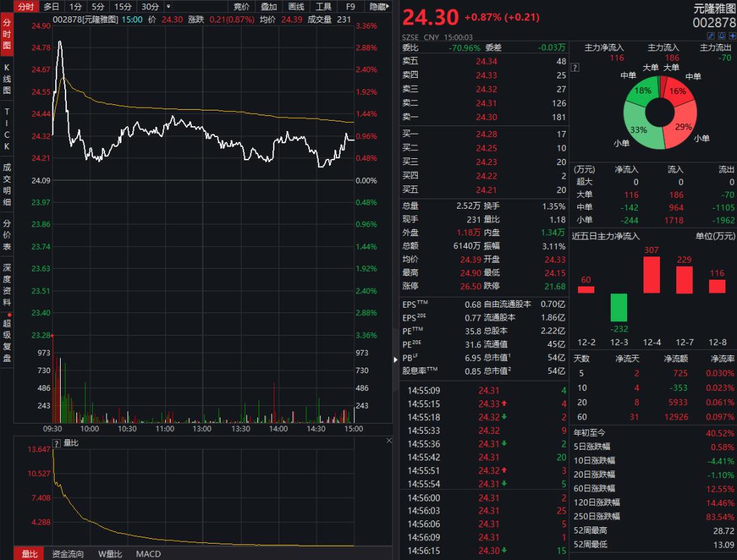Image resolution: width=737 pixels, height=560 pixels.
Task: Open the question mark help next to 量比
Action: (57, 443)
